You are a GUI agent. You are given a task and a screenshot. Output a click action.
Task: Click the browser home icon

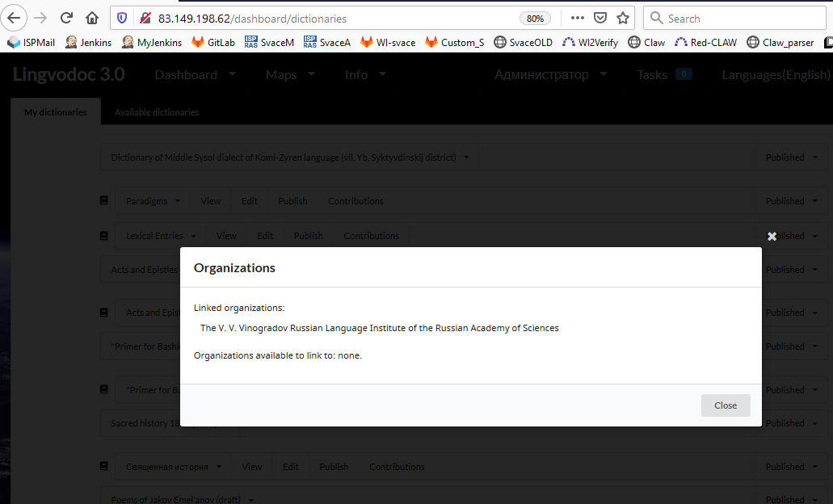(91, 18)
